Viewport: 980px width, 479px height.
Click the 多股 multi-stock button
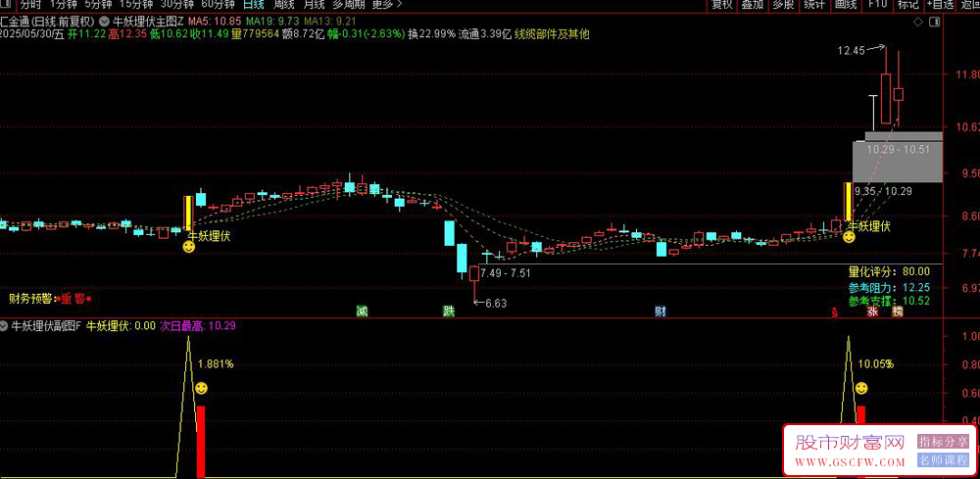click(783, 4)
